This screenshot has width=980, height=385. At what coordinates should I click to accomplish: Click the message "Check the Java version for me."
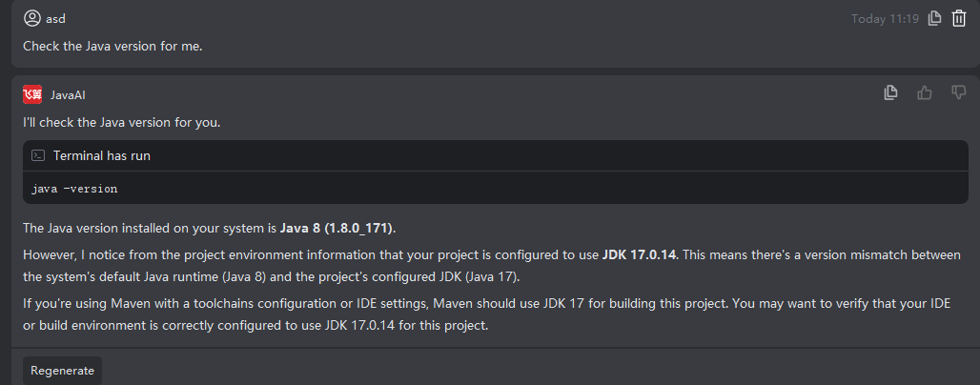(112, 46)
